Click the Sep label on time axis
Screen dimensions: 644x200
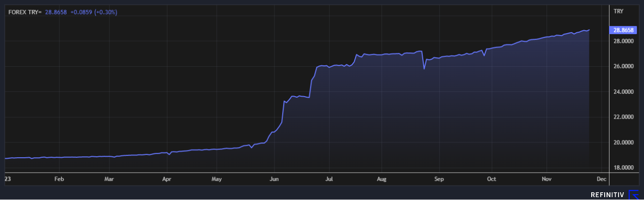click(x=439, y=179)
